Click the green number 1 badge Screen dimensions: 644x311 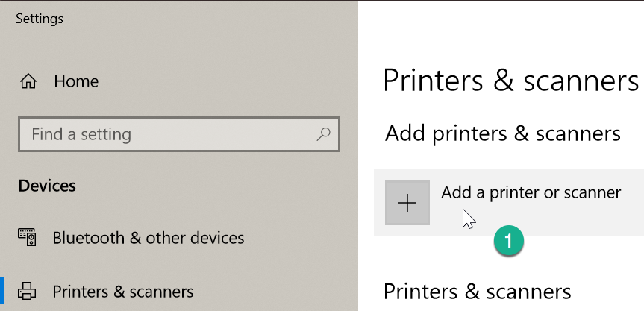[x=508, y=241]
